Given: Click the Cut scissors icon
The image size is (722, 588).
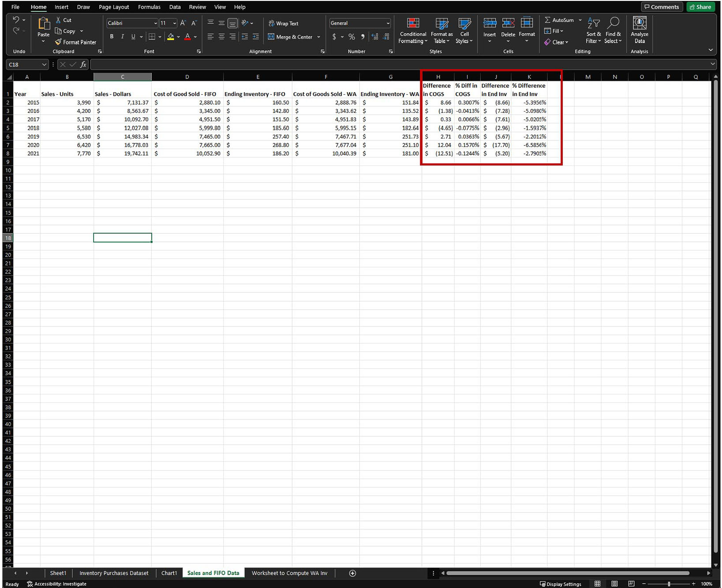Looking at the screenshot, I should tap(58, 20).
